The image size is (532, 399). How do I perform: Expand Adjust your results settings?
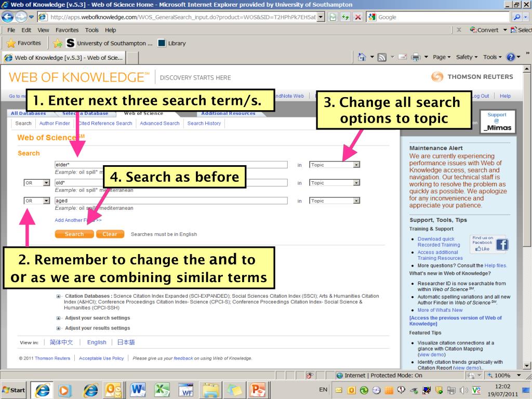[58, 328]
